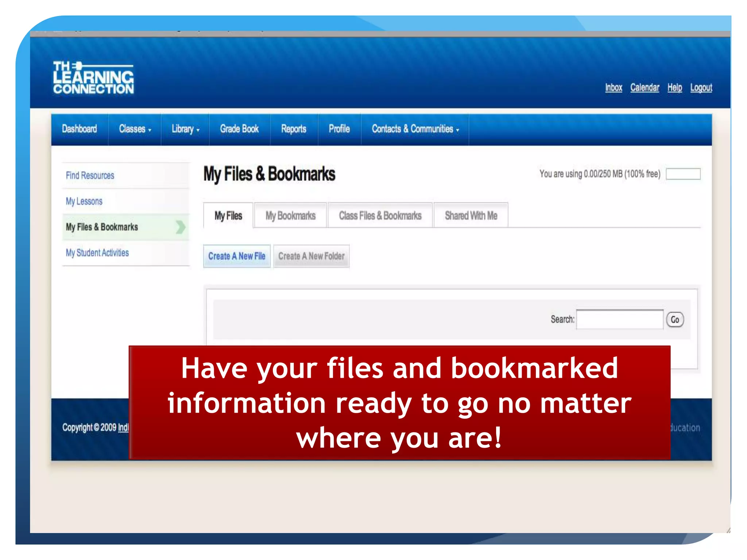Click the green arrow beside My Files & Bookmarks
The width and height of the screenshot is (747, 560).
pos(181,227)
